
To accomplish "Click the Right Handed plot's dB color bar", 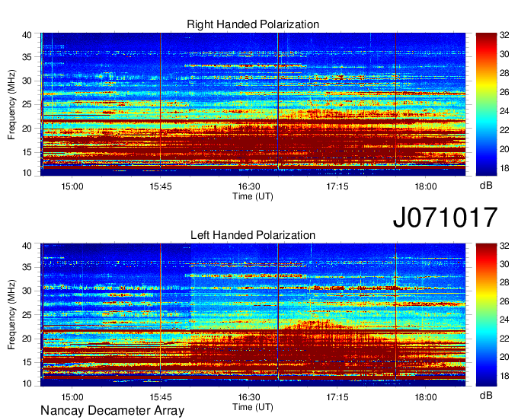I will 486,104.
